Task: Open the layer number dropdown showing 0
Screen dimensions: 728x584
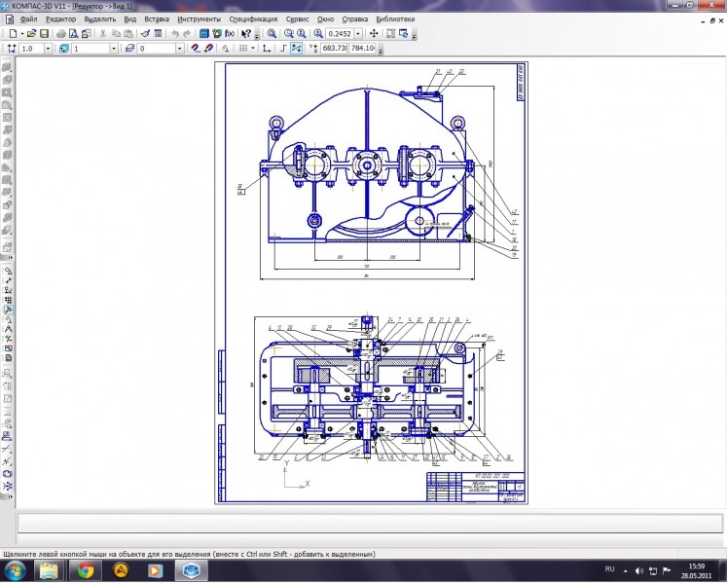Action: 180,49
